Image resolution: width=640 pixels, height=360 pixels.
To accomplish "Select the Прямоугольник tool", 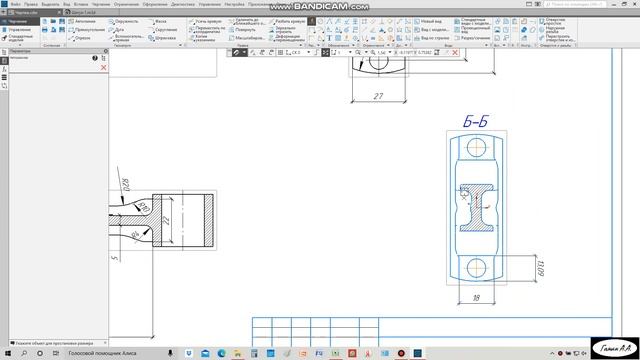I will click(x=87, y=30).
